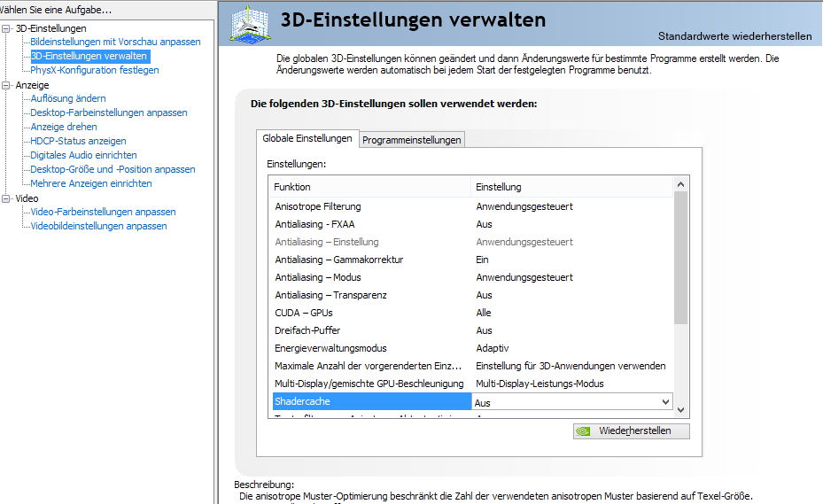Click NVIDIA logo on Wiederherstellen button

point(583,431)
